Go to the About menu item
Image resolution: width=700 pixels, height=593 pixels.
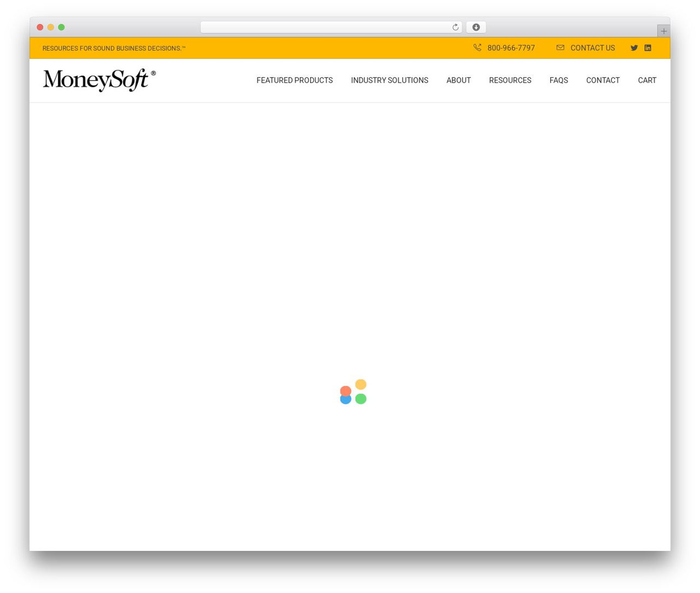[x=458, y=80]
